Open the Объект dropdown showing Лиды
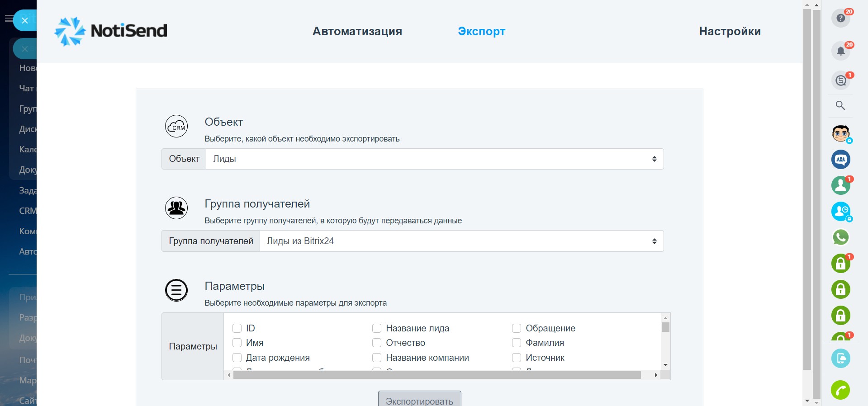Screen dimensions: 868x406 coord(434,159)
